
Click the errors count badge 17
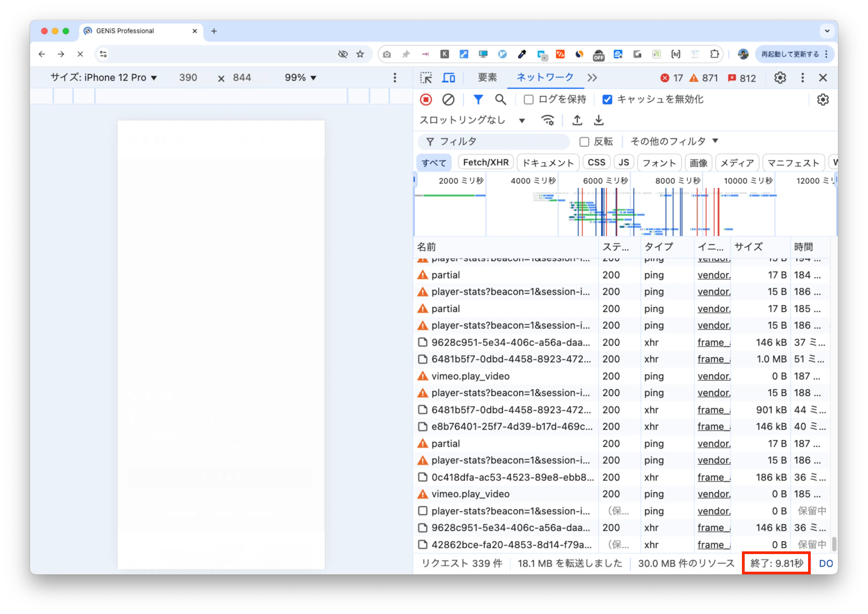tap(671, 78)
